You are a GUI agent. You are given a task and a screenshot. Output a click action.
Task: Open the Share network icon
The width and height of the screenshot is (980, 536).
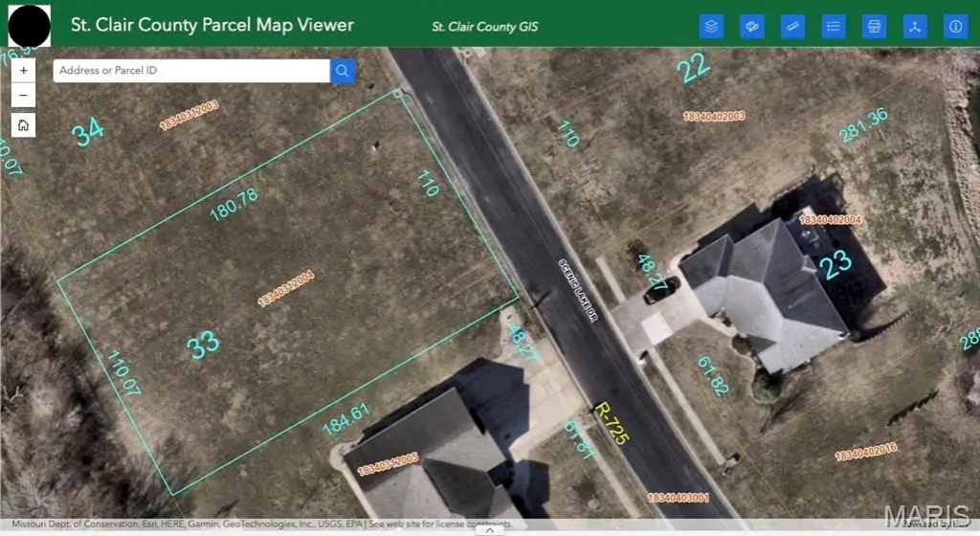914,26
